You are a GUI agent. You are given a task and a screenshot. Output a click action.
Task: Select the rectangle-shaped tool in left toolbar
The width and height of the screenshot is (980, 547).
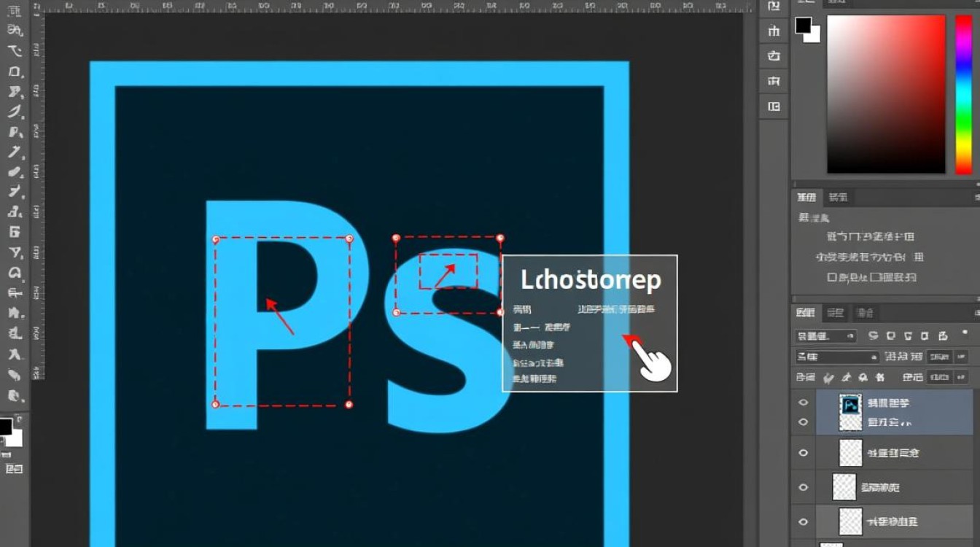pos(14,72)
